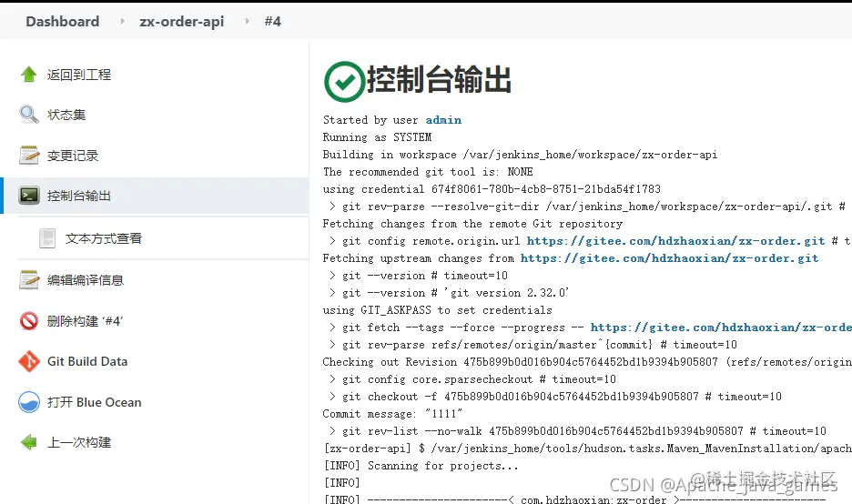Viewport: 852px width, 504px height.
Task: Open 文本方式查看 plain text view
Action: point(104,238)
